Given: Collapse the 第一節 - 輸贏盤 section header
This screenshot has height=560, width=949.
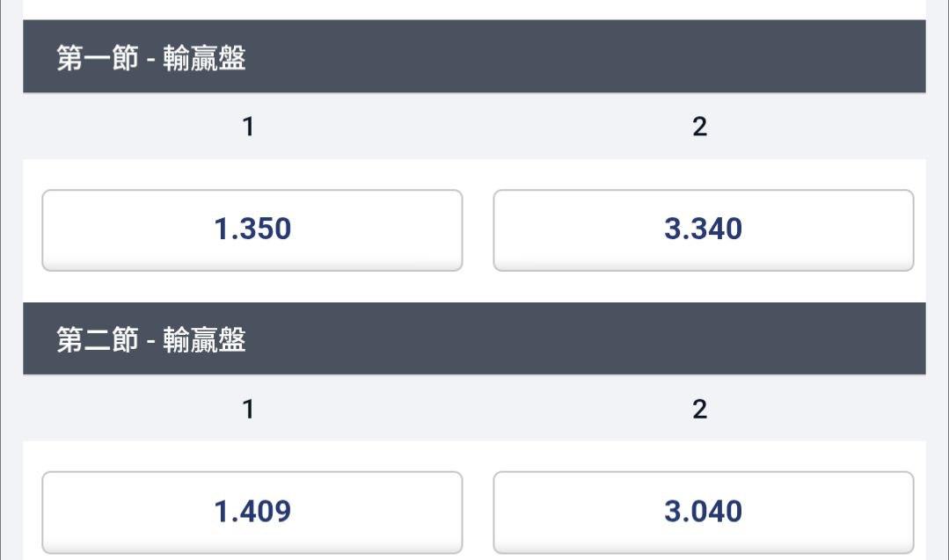Looking at the screenshot, I should (474, 58).
